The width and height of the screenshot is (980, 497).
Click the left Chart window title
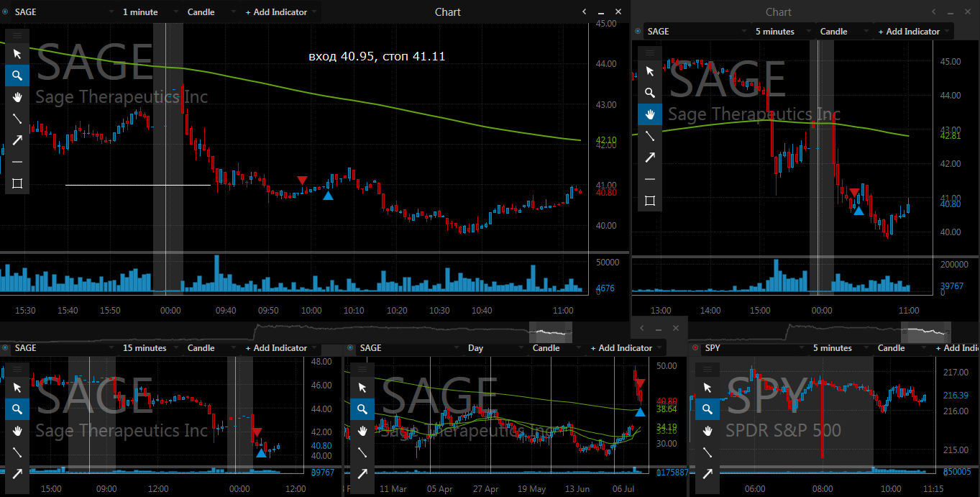448,12
